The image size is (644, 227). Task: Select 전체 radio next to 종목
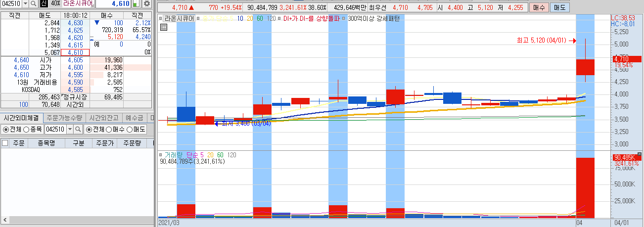[x=12, y=129]
